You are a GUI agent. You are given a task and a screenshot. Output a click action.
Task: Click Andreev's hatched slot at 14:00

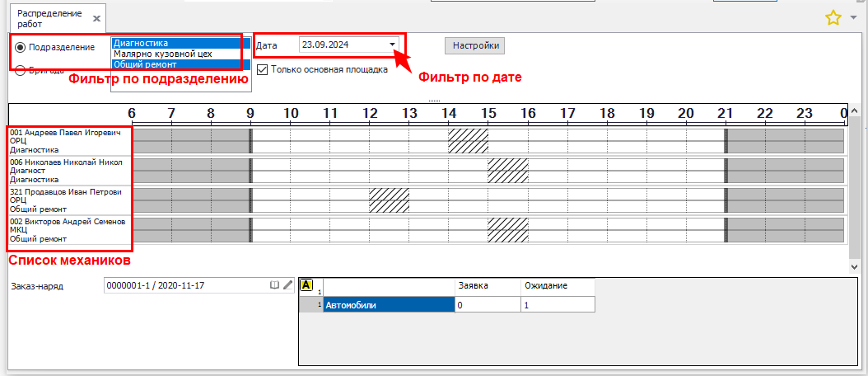coord(469,141)
